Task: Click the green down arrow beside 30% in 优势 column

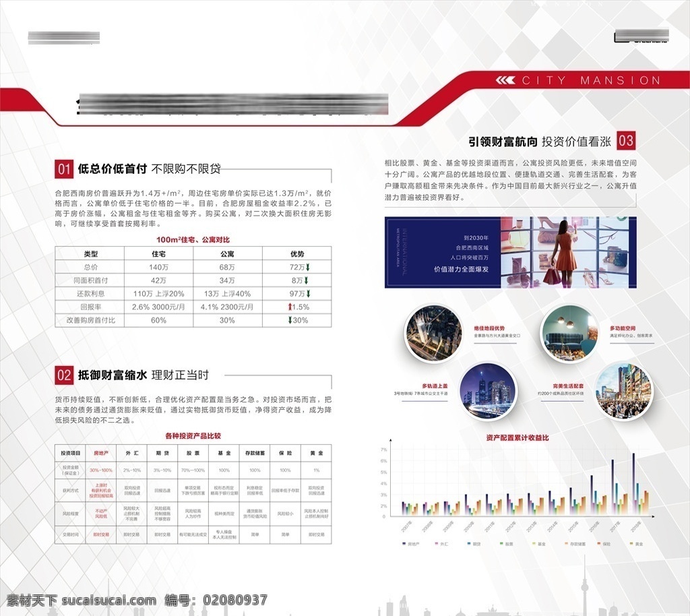Action: (x=290, y=320)
